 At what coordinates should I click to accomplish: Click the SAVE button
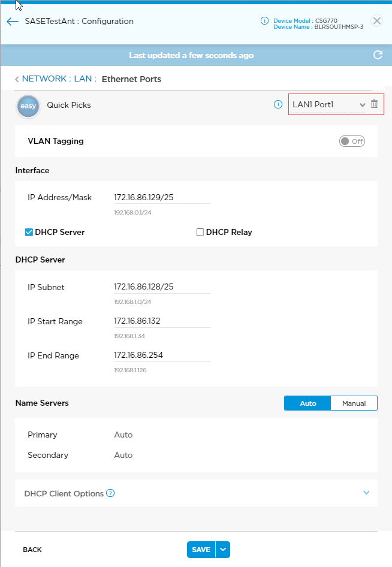pyautogui.click(x=201, y=550)
